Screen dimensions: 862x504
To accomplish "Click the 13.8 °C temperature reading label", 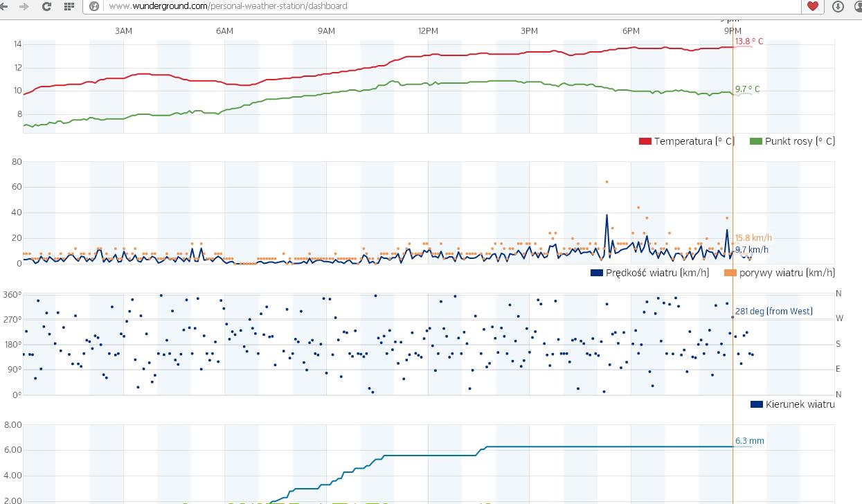I will pos(749,42).
